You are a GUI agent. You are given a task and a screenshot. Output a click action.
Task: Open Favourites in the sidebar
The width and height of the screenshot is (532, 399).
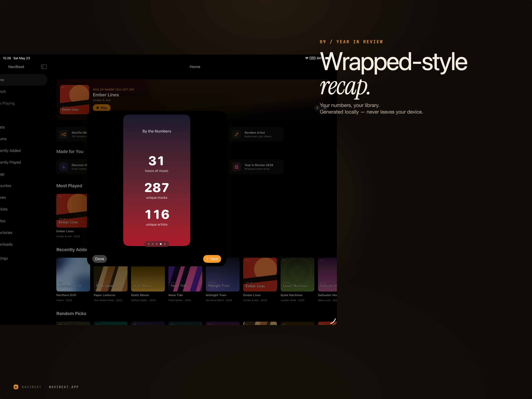(24, 186)
